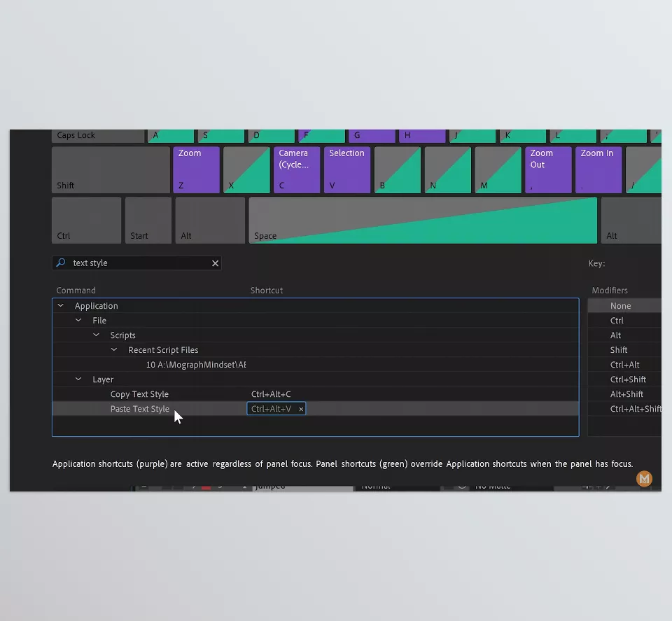Click the D key on keyboard layout

tap(272, 136)
